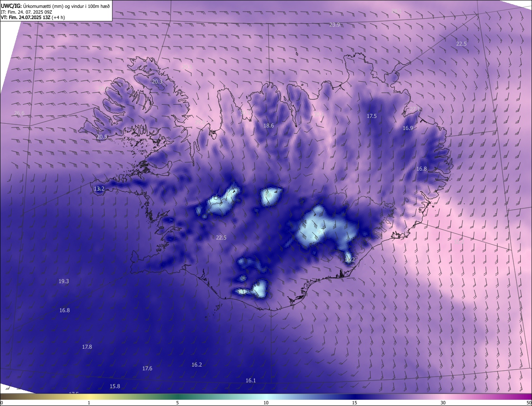
Task: Click the 16.9 value in northeast Iceland
Action: (408, 128)
